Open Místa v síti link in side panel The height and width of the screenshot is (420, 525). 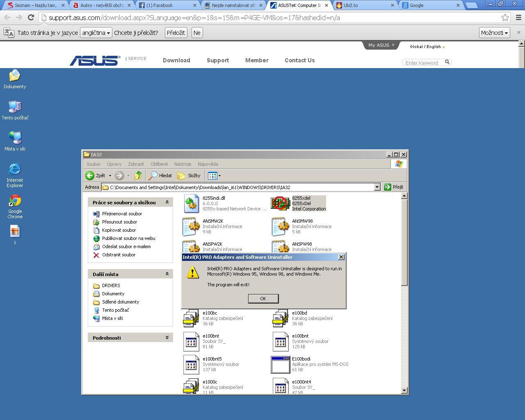pyautogui.click(x=112, y=318)
